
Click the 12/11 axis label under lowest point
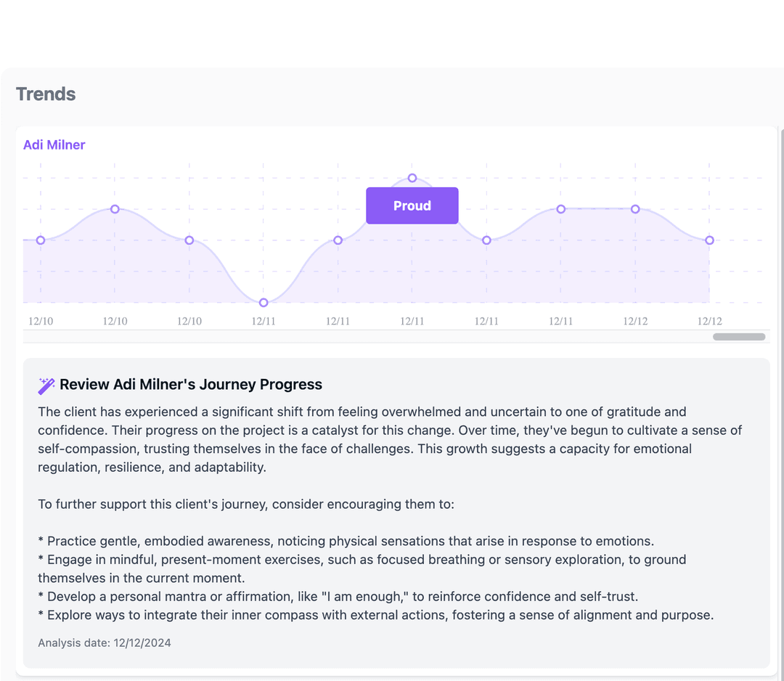264,321
